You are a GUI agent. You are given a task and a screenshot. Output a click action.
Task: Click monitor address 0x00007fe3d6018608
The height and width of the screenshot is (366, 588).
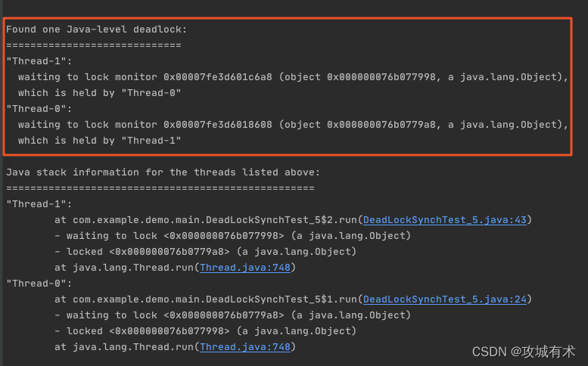pyautogui.click(x=218, y=124)
